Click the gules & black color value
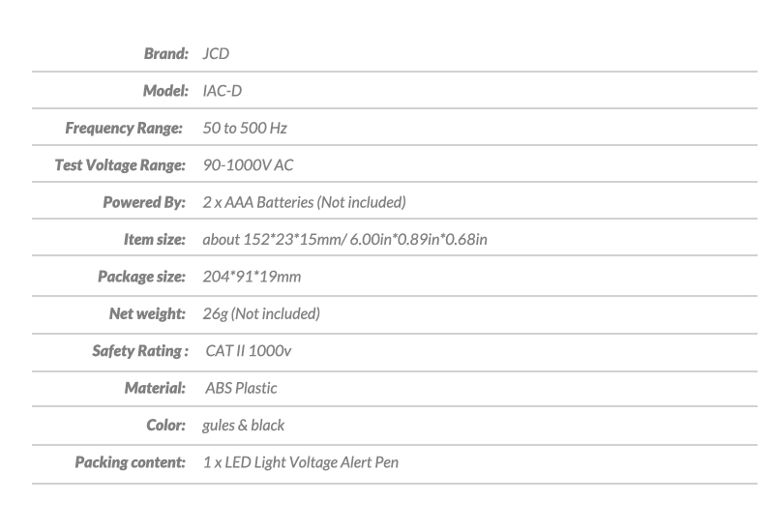The height and width of the screenshot is (532, 774). coord(244,426)
